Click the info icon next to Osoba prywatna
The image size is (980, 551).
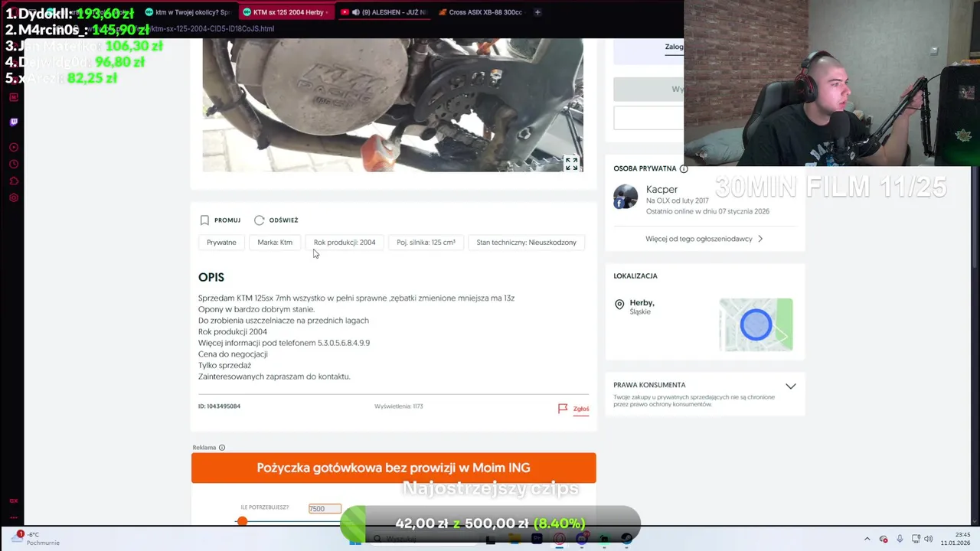684,168
